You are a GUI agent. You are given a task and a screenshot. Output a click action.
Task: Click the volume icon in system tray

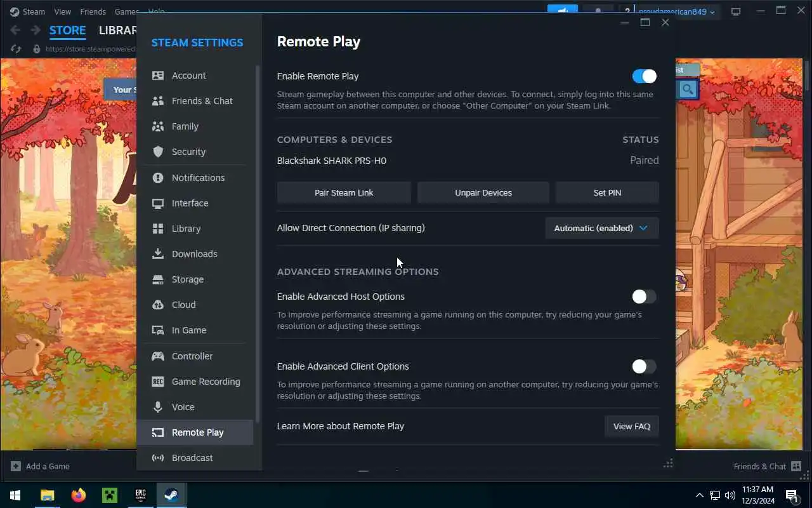point(730,495)
